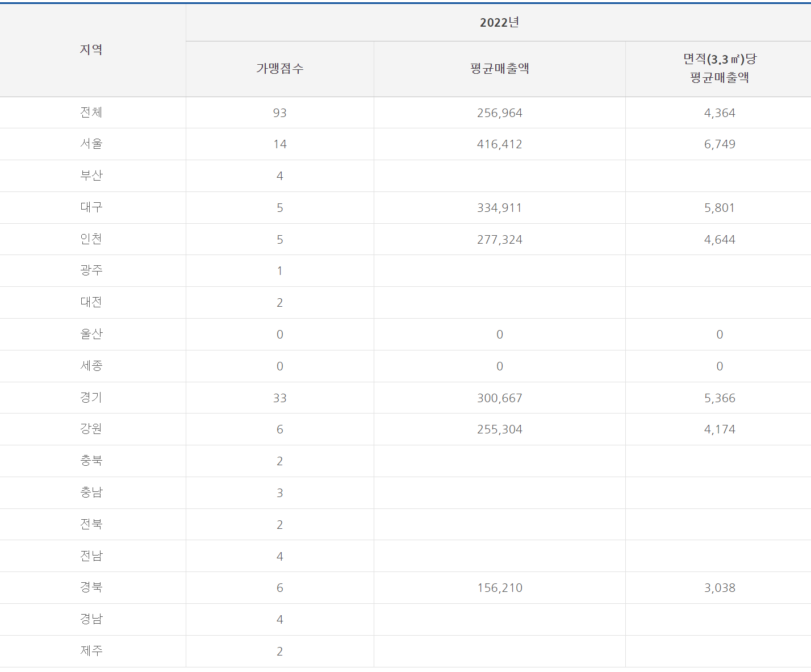Select the 33 store count for 경기
Image resolution: width=811 pixels, height=672 pixels.
coord(279,398)
